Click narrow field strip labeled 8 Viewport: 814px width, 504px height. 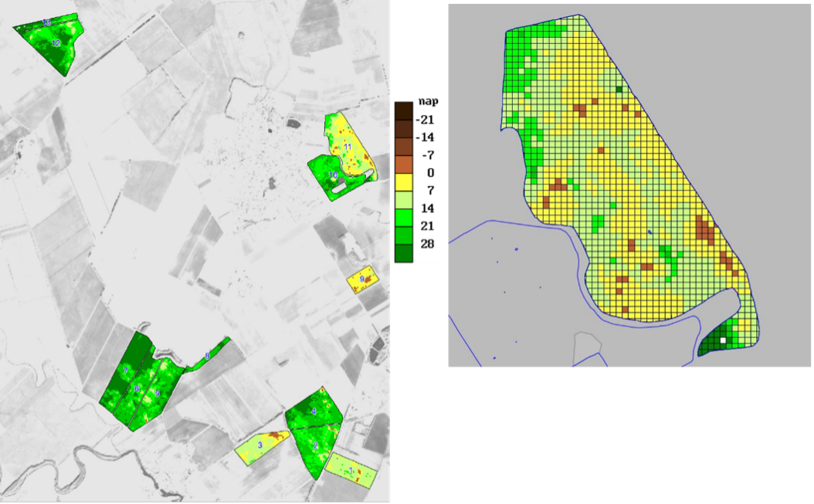[x=207, y=356]
